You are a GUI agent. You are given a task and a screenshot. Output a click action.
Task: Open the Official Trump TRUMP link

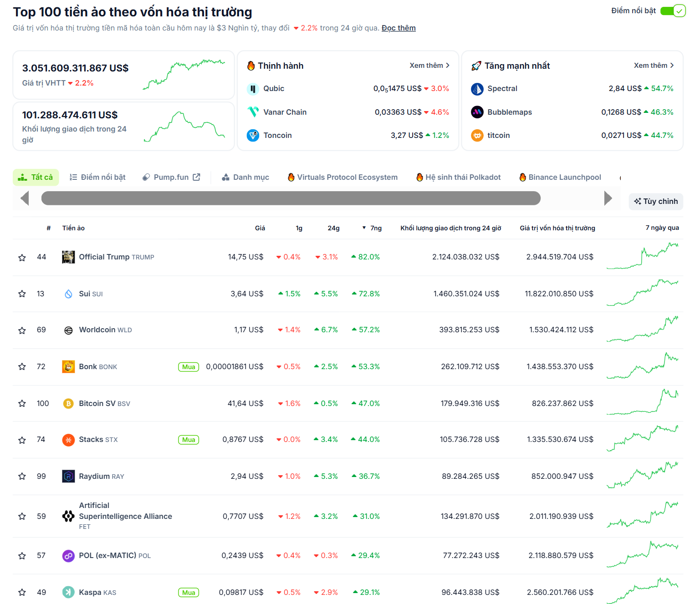coord(117,257)
